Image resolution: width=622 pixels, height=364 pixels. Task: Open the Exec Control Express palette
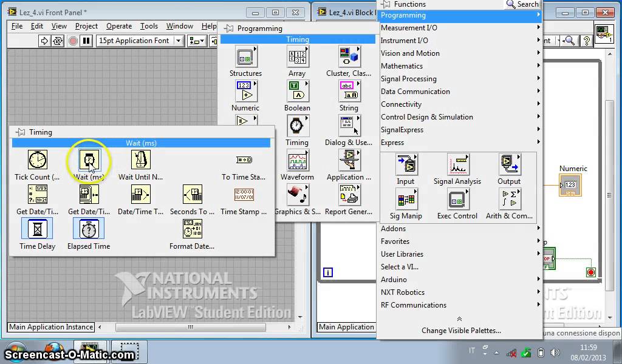tap(457, 199)
